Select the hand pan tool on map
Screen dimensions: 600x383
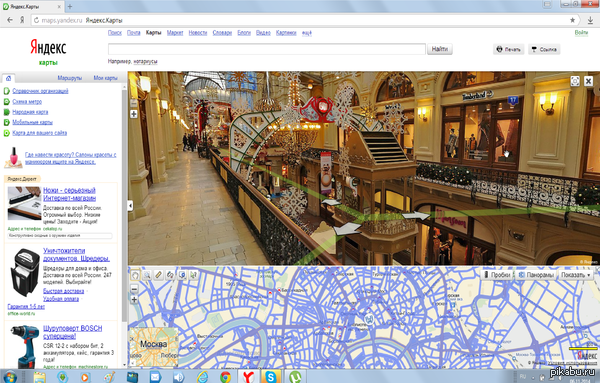click(135, 275)
